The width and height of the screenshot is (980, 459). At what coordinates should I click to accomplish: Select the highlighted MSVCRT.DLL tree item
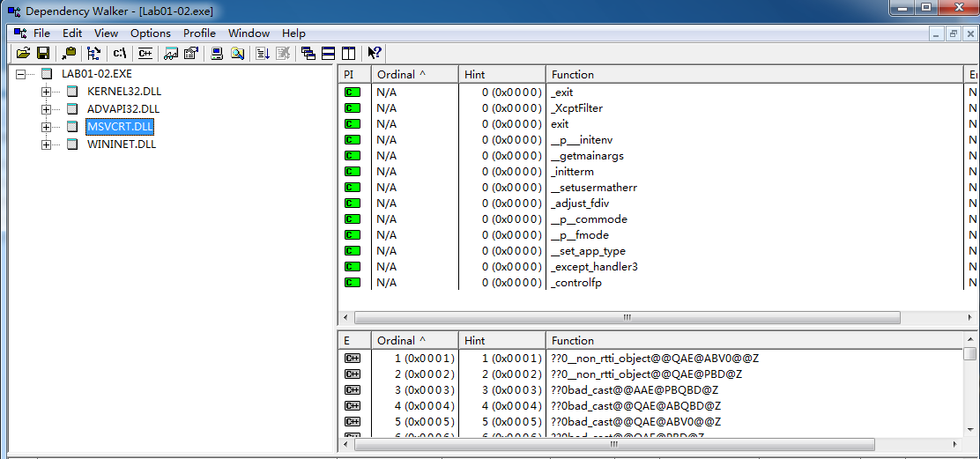[x=120, y=127]
